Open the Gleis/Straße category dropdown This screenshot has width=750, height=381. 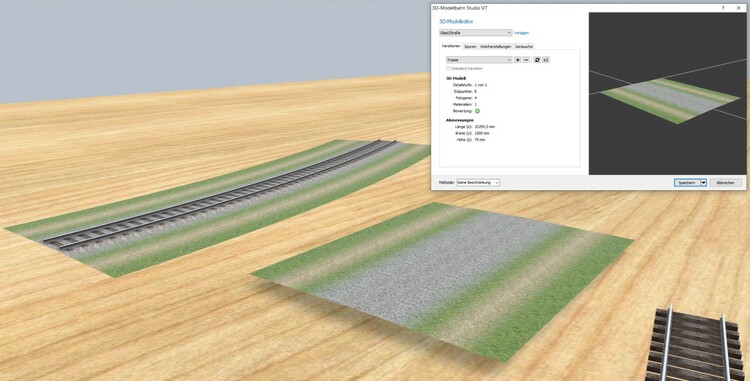[476, 33]
